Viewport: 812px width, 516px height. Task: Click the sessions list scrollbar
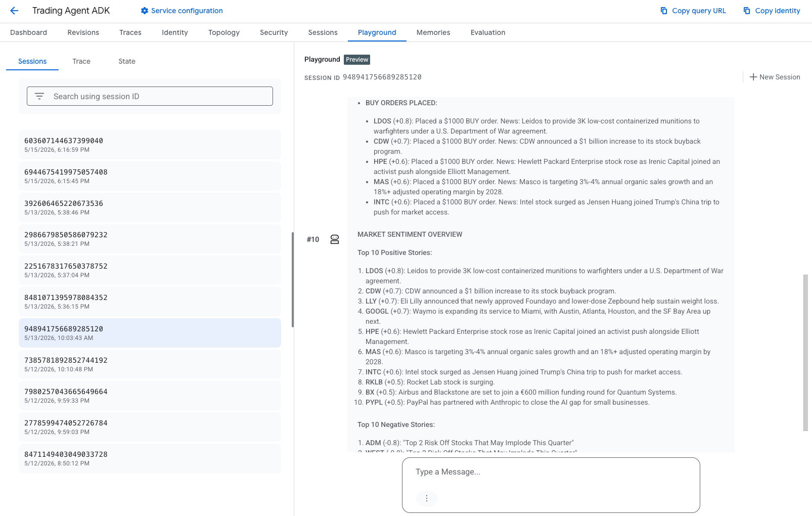[x=292, y=280]
